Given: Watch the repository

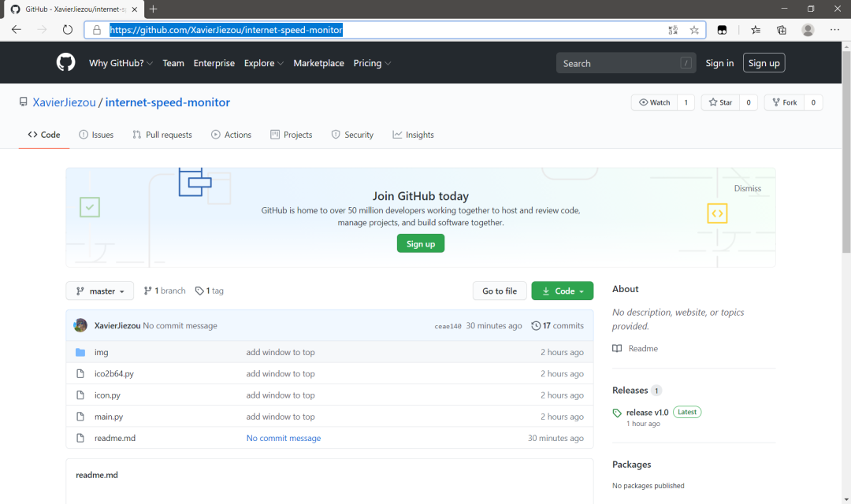Looking at the screenshot, I should pos(654,102).
